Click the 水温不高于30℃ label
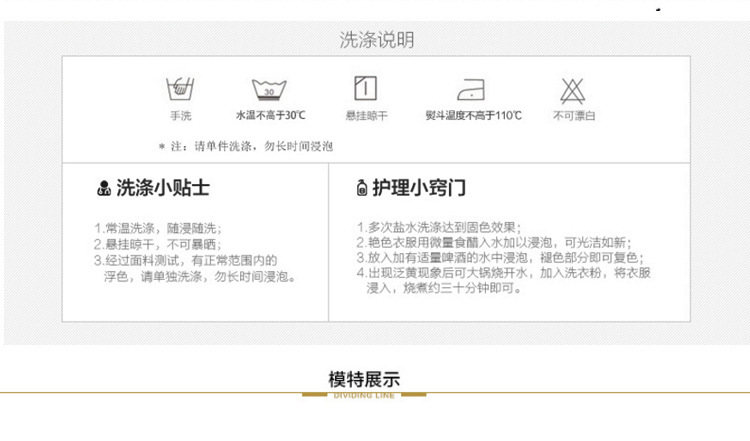 pos(270,116)
